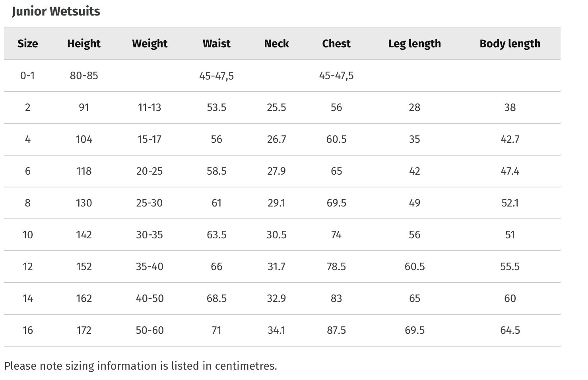Select the Body length column header
This screenshot has height=380, width=588.
click(510, 44)
